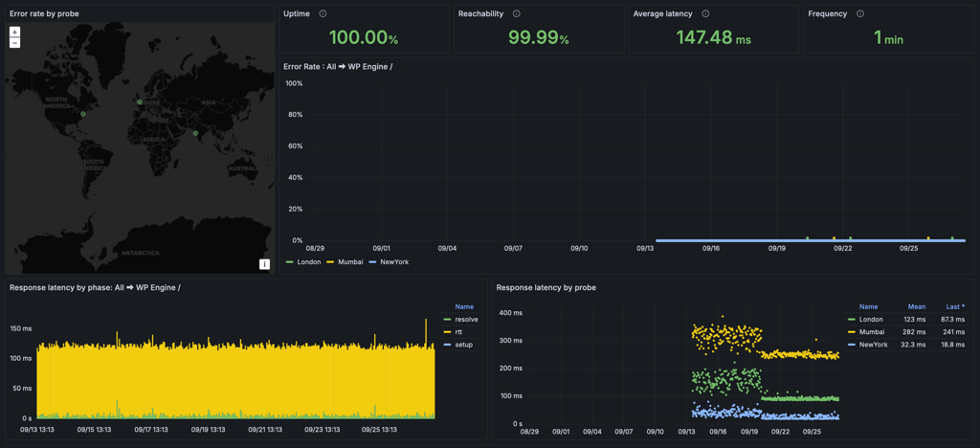Select the North America probe marker
Image resolution: width=980 pixels, height=448 pixels.
(x=82, y=114)
